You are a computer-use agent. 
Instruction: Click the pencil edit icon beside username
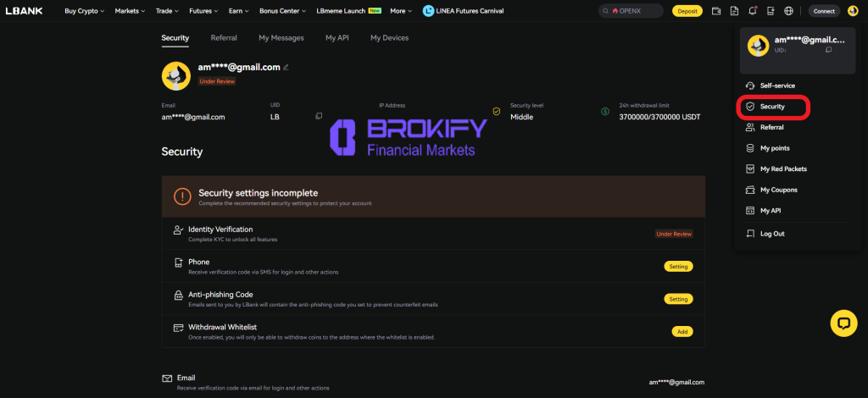click(x=287, y=67)
